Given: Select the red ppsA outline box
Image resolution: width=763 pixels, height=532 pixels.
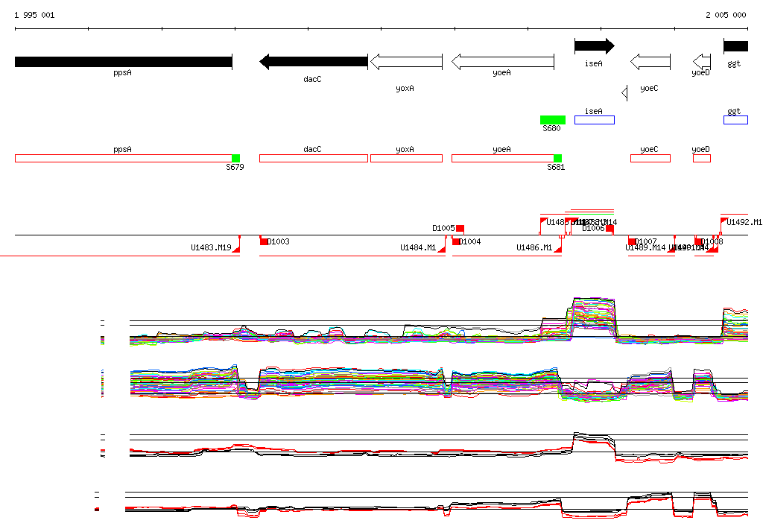Looking at the screenshot, I should coord(124,158).
